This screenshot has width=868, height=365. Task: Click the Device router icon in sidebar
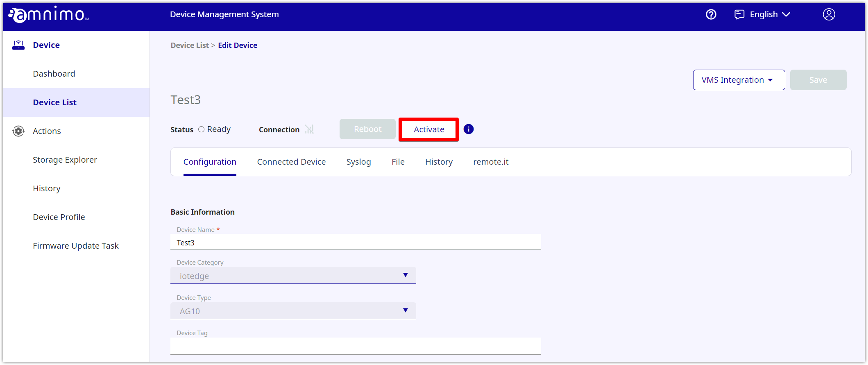tap(18, 45)
